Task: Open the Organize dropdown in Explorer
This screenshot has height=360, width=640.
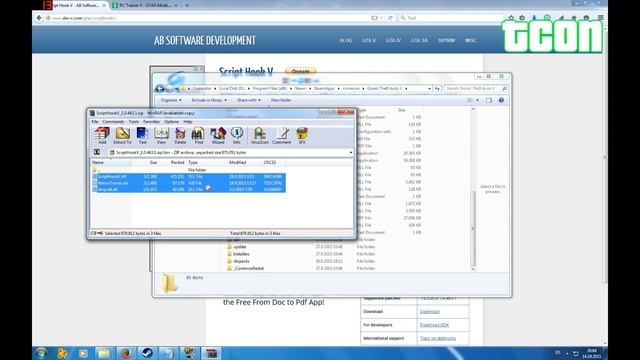Action: coord(171,100)
